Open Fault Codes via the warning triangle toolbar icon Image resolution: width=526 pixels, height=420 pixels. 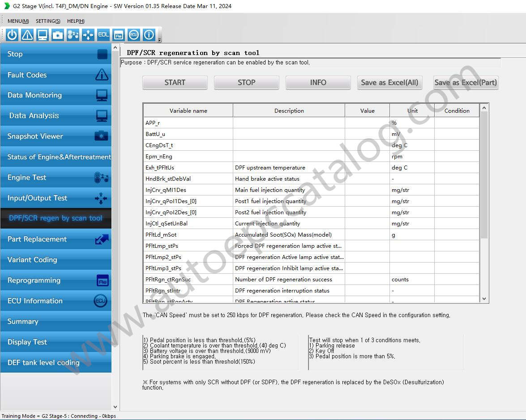[27, 34]
